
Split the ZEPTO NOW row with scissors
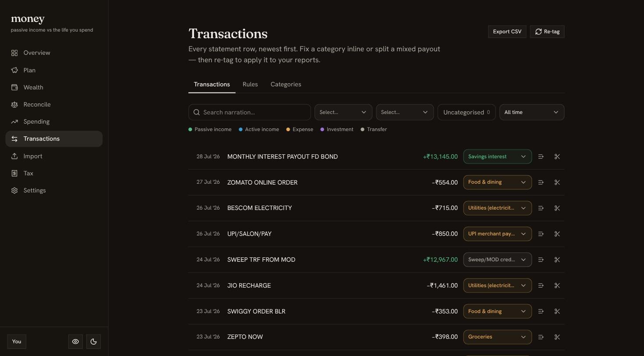(x=557, y=337)
